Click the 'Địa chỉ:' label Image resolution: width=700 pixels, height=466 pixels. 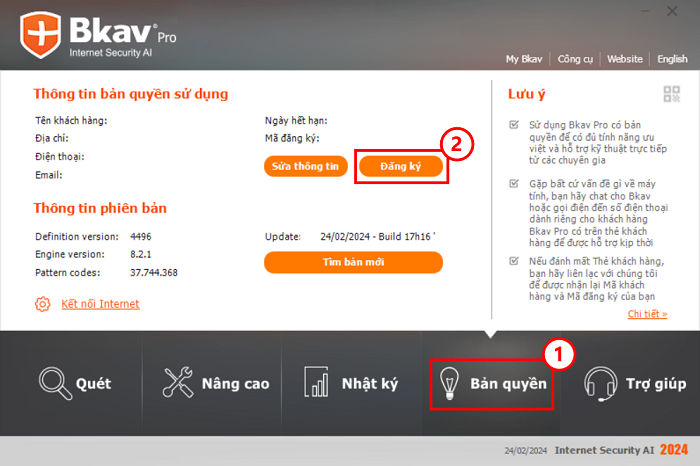click(x=52, y=138)
